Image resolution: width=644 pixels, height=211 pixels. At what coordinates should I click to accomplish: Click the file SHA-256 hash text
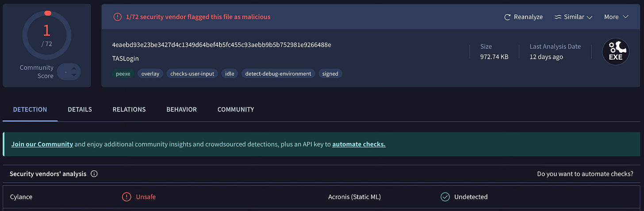coord(222,45)
